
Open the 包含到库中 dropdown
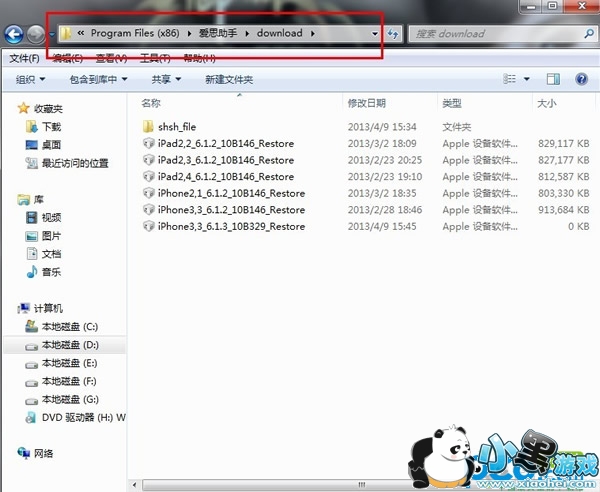click(x=98, y=80)
